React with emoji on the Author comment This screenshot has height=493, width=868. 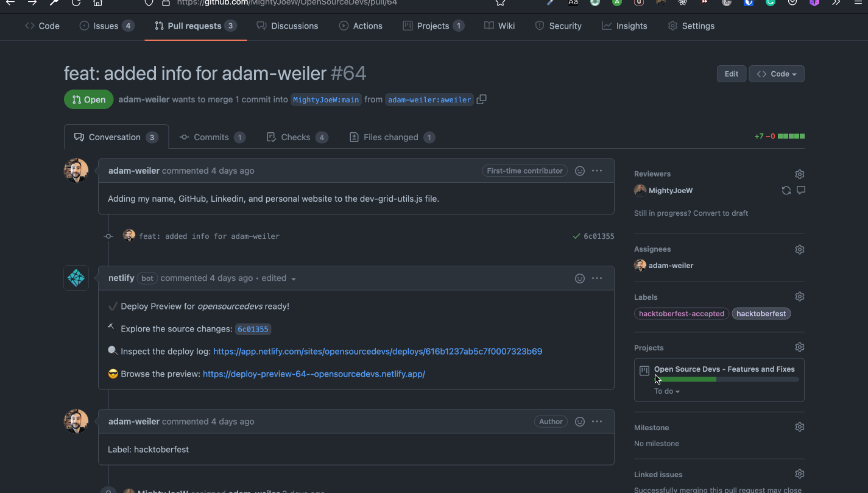pos(580,421)
